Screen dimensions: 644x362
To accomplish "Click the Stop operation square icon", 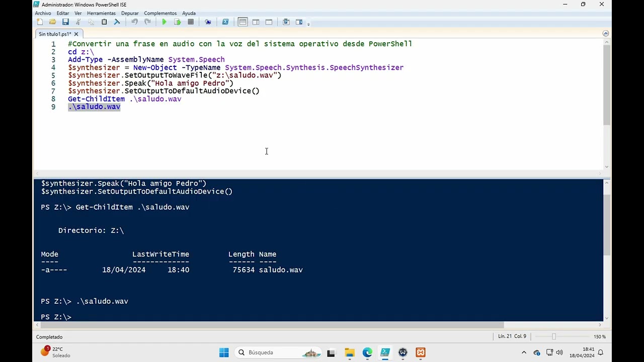I will tap(191, 22).
